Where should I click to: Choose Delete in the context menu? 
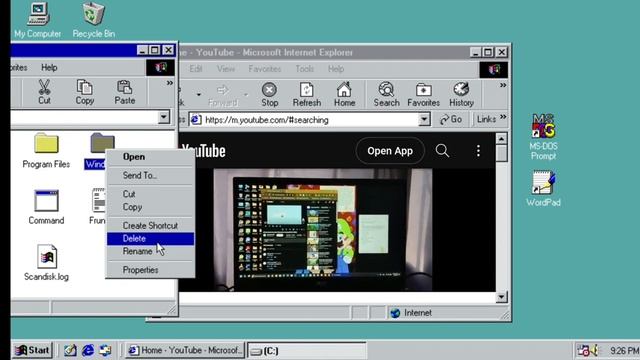pyautogui.click(x=151, y=238)
